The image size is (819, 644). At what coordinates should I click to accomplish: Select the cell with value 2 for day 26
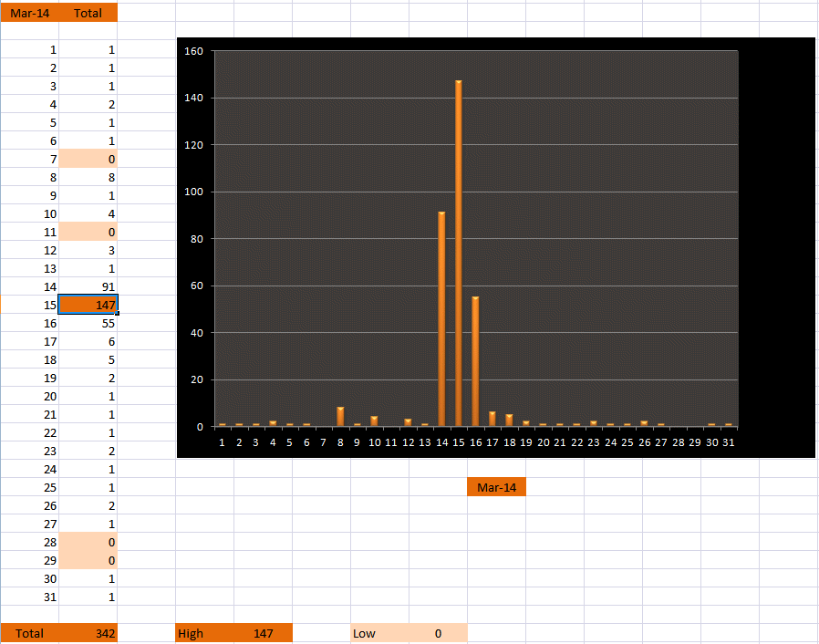(88, 505)
